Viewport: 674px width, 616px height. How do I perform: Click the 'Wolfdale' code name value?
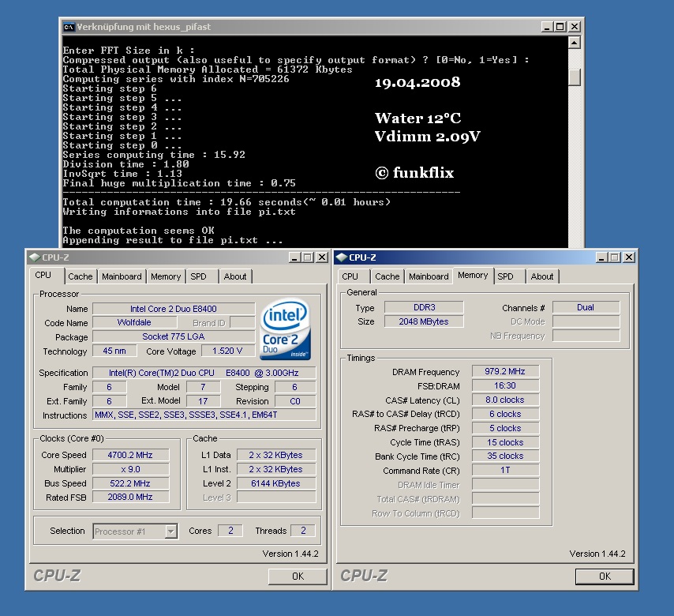click(x=134, y=323)
